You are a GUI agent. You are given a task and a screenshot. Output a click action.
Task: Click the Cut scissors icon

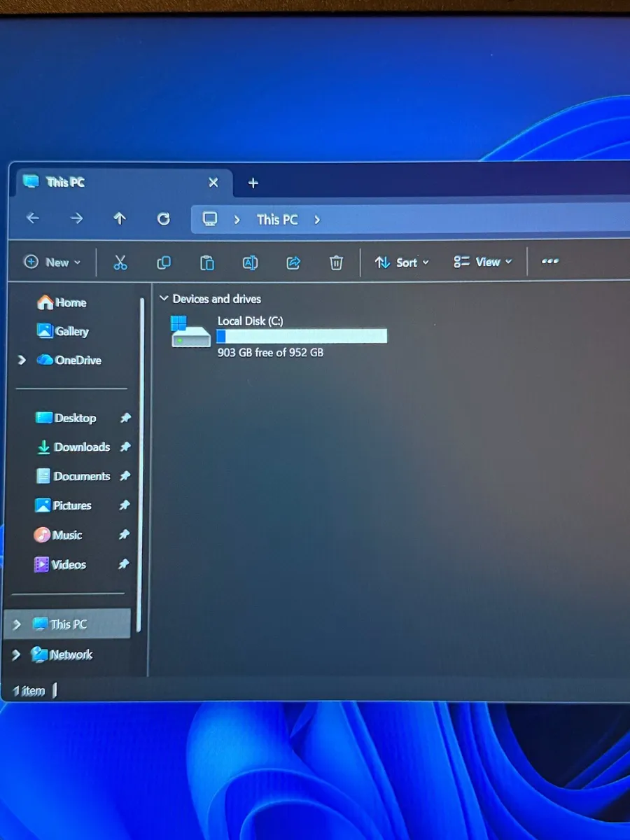pos(120,262)
